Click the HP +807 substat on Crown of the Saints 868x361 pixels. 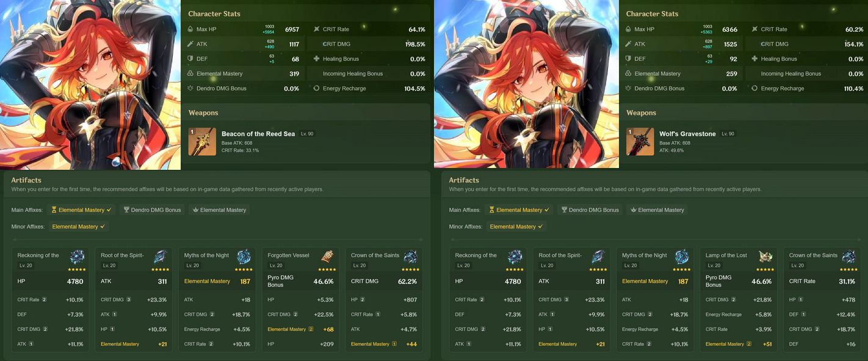coord(384,300)
